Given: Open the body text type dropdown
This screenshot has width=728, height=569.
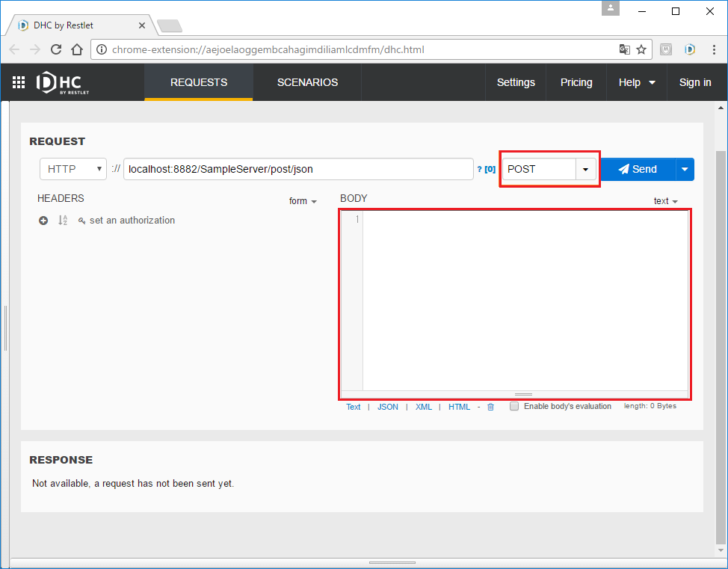Looking at the screenshot, I should click(665, 201).
